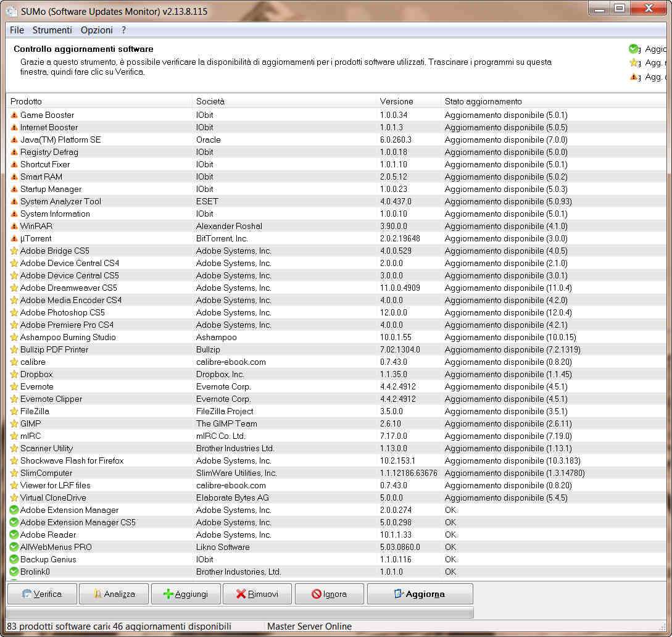672x637 pixels.
Task: Select the Adobe Media Encoder CS4 row
Action: pyautogui.click(x=336, y=300)
